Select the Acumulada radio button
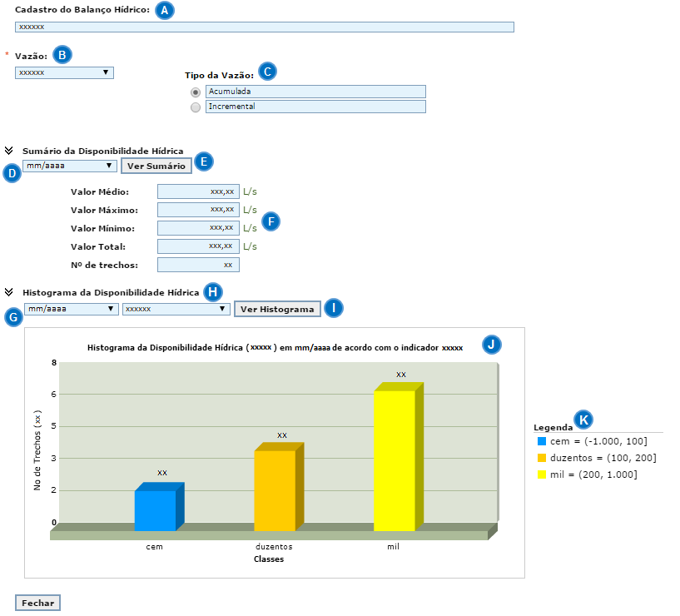The width and height of the screenshot is (680, 616). pyautogui.click(x=196, y=92)
